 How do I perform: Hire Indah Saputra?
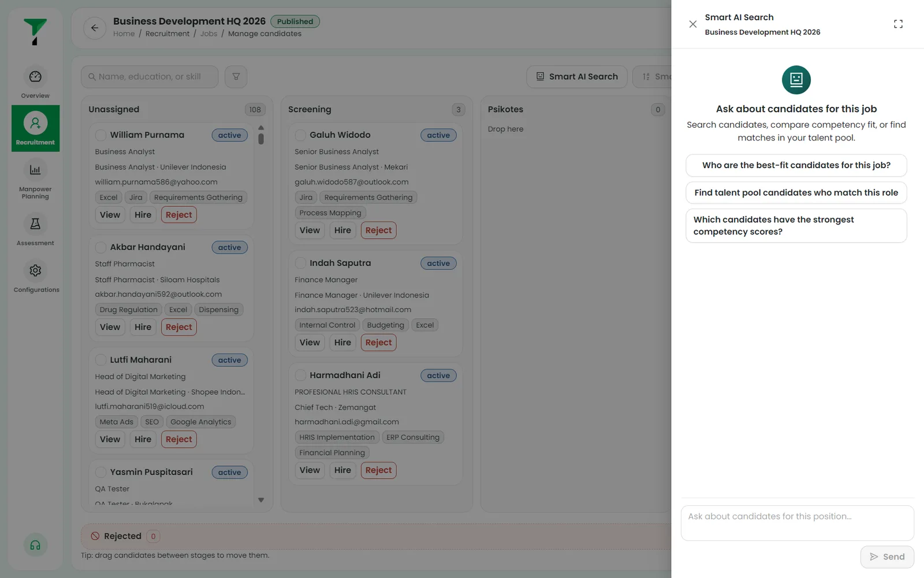[x=342, y=342]
